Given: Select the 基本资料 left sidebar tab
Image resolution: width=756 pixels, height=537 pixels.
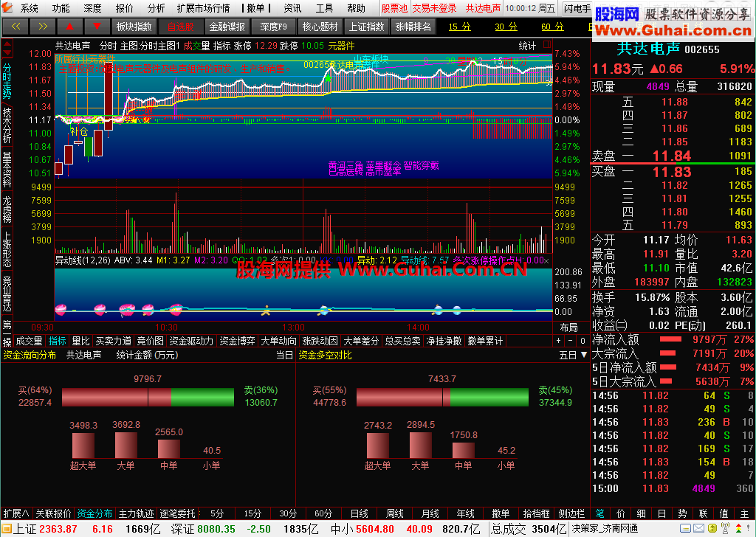Looking at the screenshot, I should tap(7, 170).
